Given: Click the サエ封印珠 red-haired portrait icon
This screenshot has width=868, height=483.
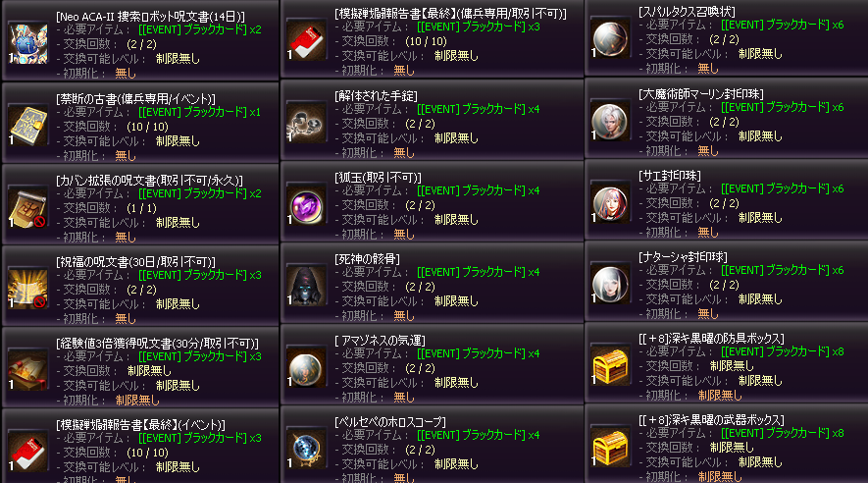Looking at the screenshot, I should 610,202.
